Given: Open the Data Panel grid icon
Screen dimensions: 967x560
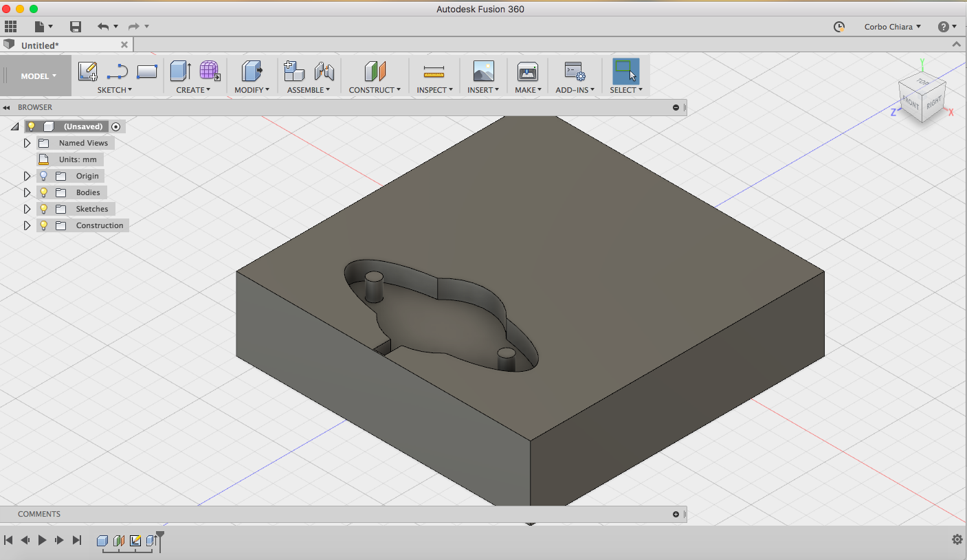Looking at the screenshot, I should click(10, 27).
